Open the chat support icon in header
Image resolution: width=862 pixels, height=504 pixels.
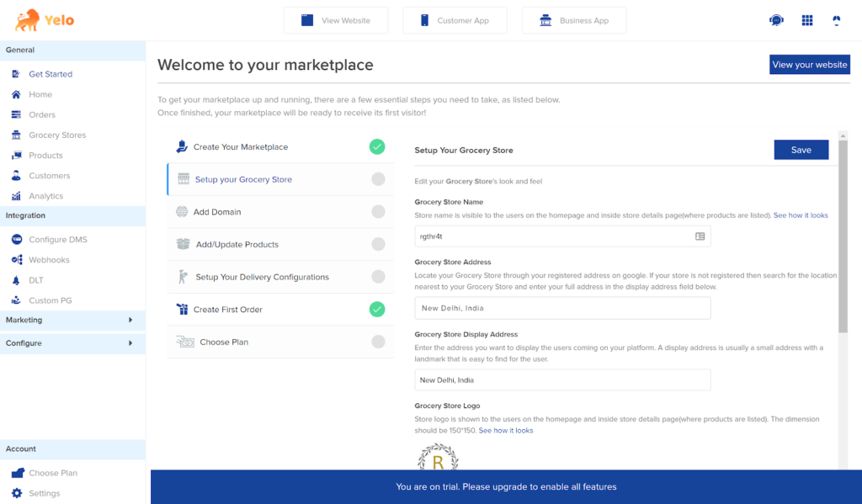tap(776, 20)
